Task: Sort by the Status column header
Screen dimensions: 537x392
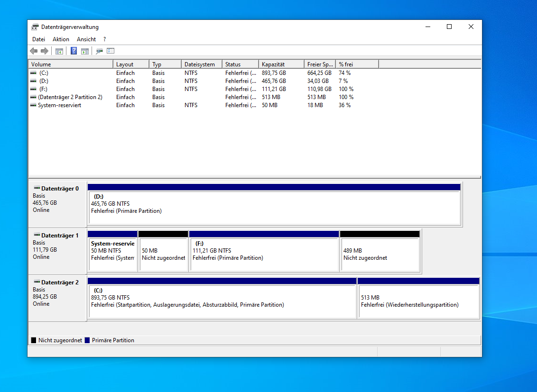Action: tap(241, 64)
